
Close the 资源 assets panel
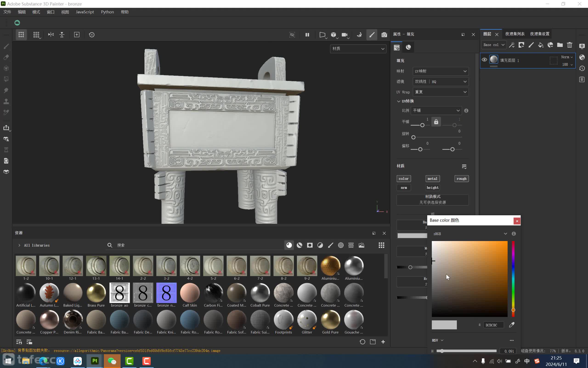click(384, 233)
